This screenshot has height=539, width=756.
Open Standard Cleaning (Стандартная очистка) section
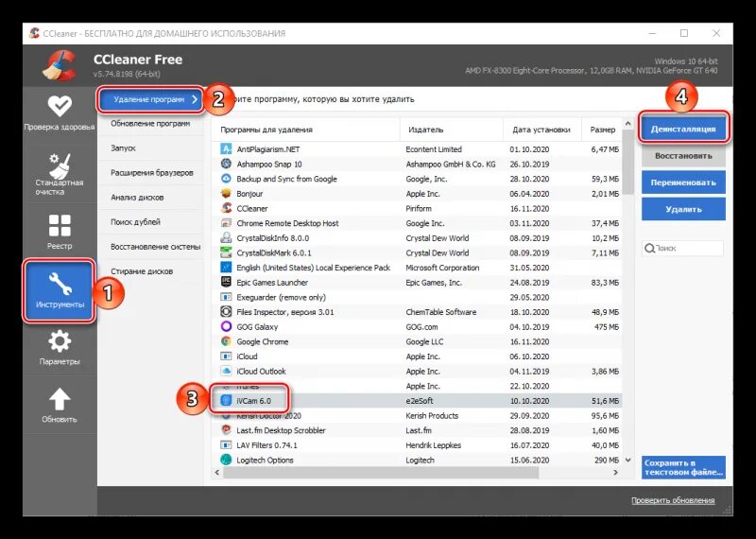(60, 174)
